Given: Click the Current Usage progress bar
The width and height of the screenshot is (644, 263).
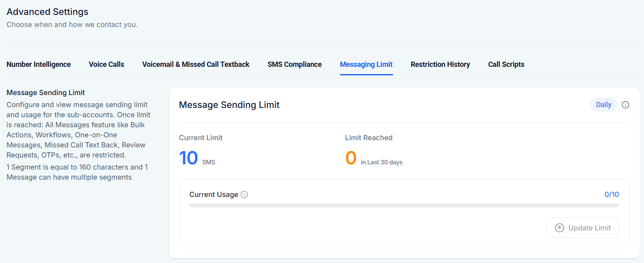Looking at the screenshot, I should click(x=404, y=205).
